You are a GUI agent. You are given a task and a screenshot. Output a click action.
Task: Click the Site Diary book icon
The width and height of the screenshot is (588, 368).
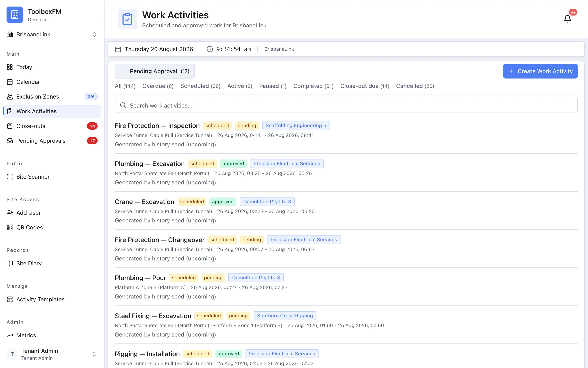[x=10, y=263]
